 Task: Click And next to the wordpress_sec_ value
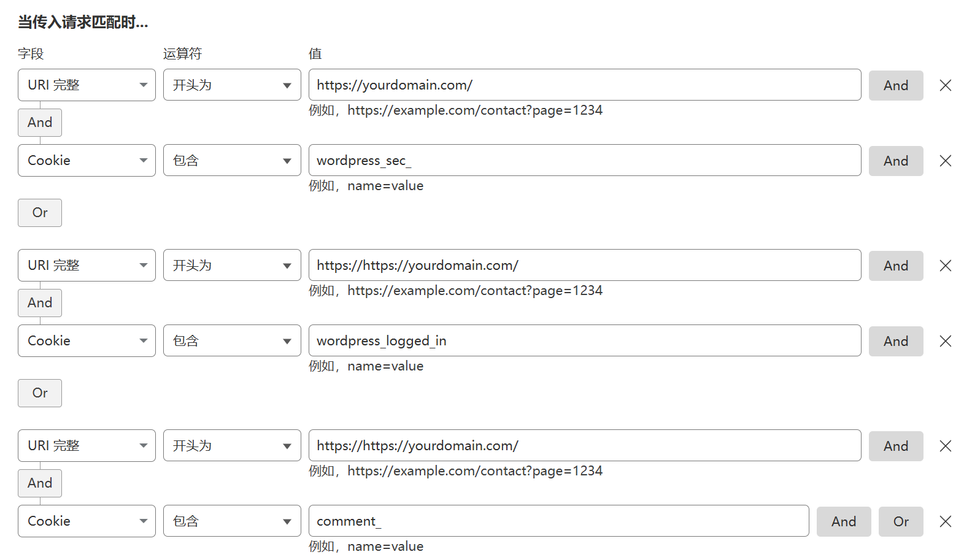click(895, 160)
